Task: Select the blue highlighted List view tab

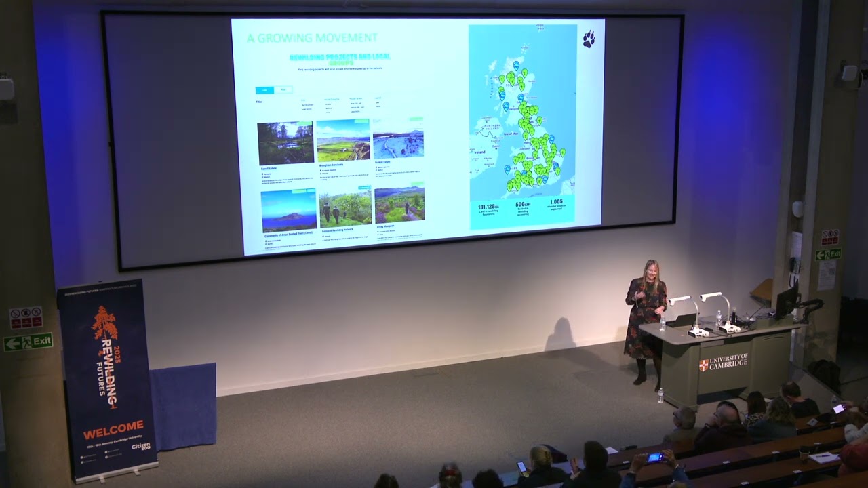Action: pos(264,89)
